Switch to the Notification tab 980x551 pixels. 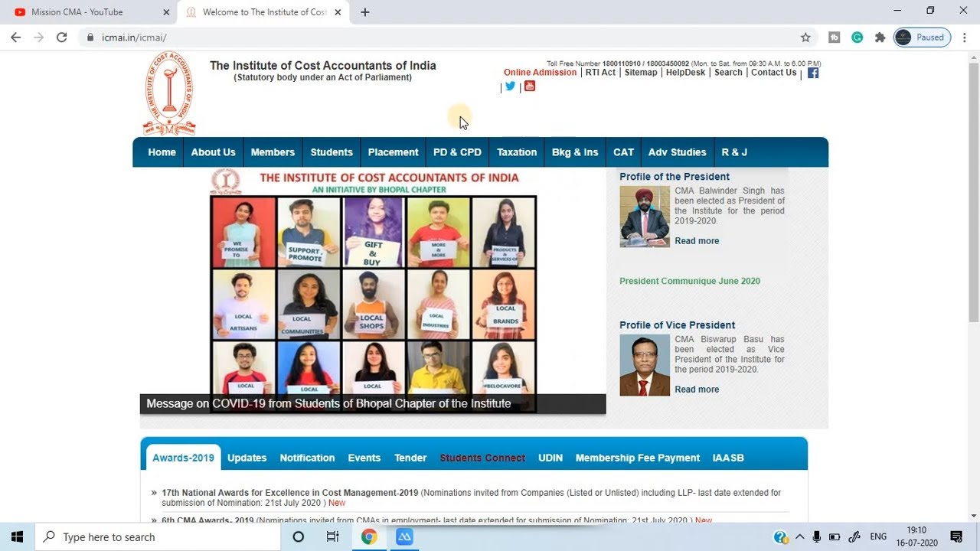coord(307,458)
